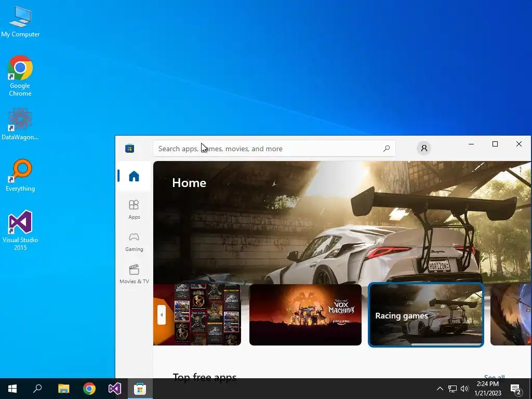Show previous carousel item with left arrow
The height and width of the screenshot is (399, 532).
click(162, 314)
